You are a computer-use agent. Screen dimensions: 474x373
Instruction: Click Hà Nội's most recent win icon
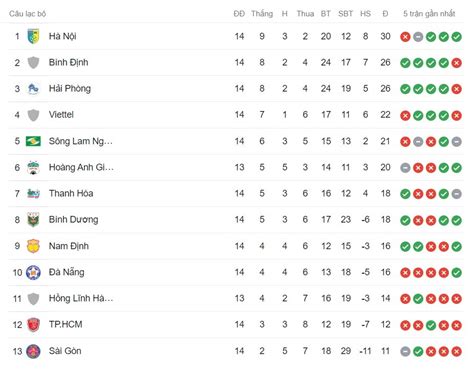(x=457, y=37)
